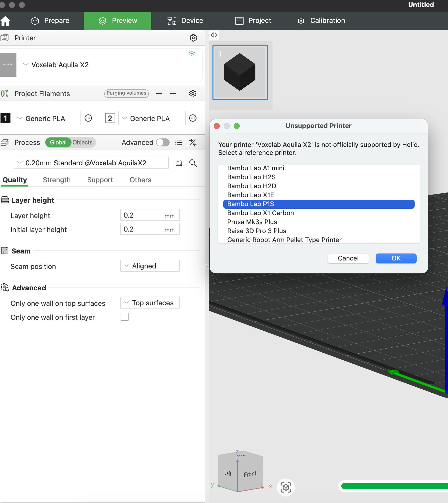Collapse sidebar with the arrows icon

214,35
